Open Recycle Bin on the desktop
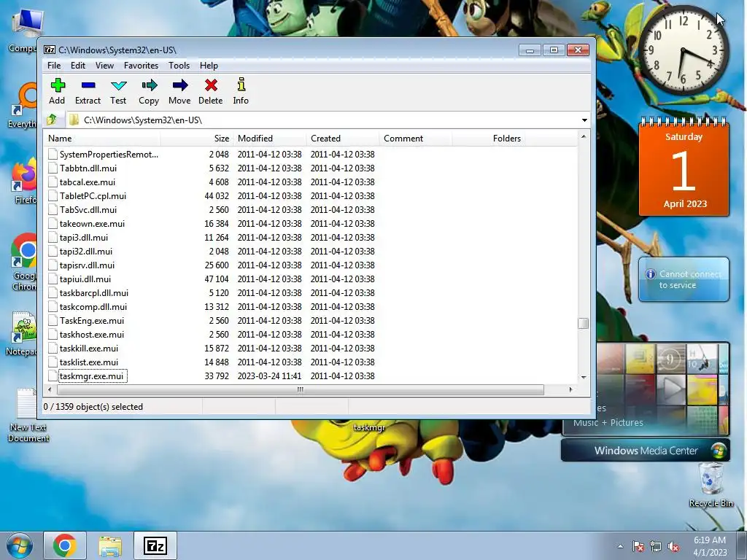This screenshot has height=560, width=747. coord(711,485)
